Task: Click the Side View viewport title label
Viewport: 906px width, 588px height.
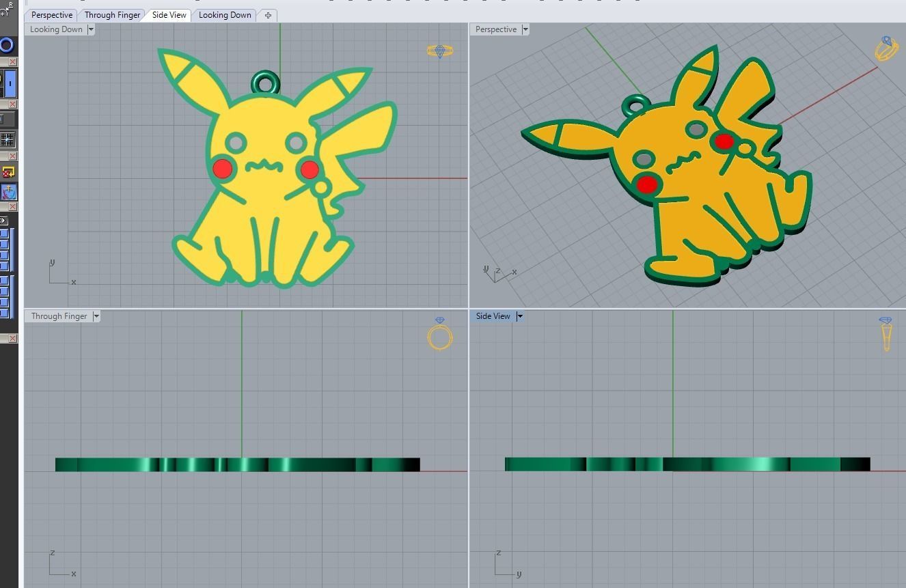Action: pyautogui.click(x=493, y=316)
